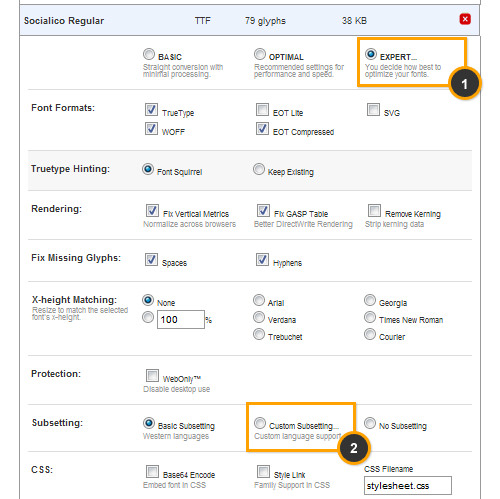Select the percentage X-height radio button
The height and width of the screenshot is (499, 500).
click(x=148, y=317)
